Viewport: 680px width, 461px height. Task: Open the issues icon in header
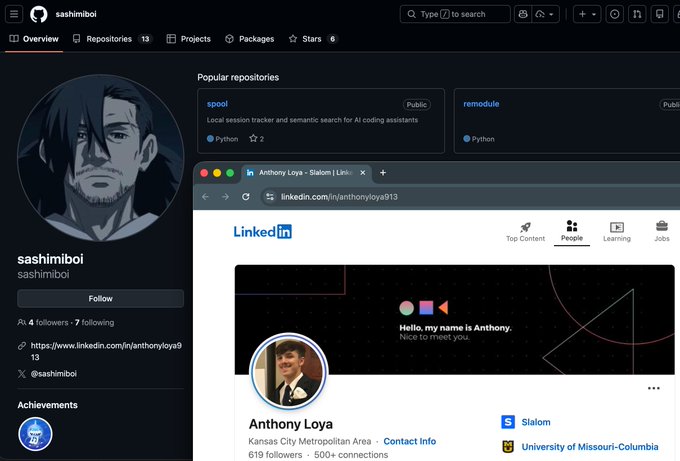click(615, 14)
